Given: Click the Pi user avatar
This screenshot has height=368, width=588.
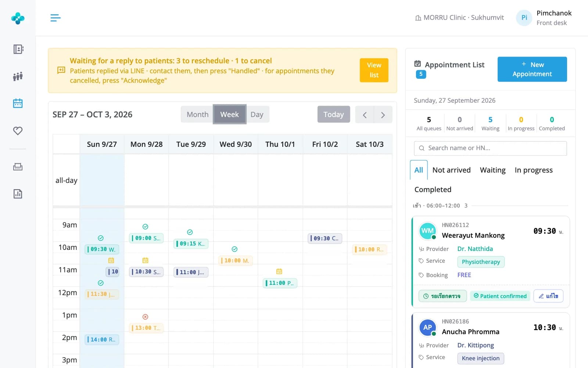Looking at the screenshot, I should [x=524, y=18].
